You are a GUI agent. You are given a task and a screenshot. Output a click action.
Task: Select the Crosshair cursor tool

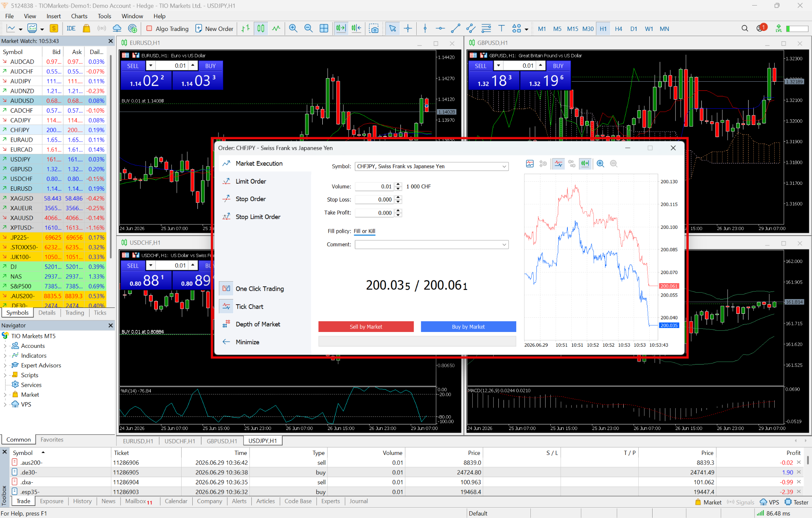click(408, 29)
